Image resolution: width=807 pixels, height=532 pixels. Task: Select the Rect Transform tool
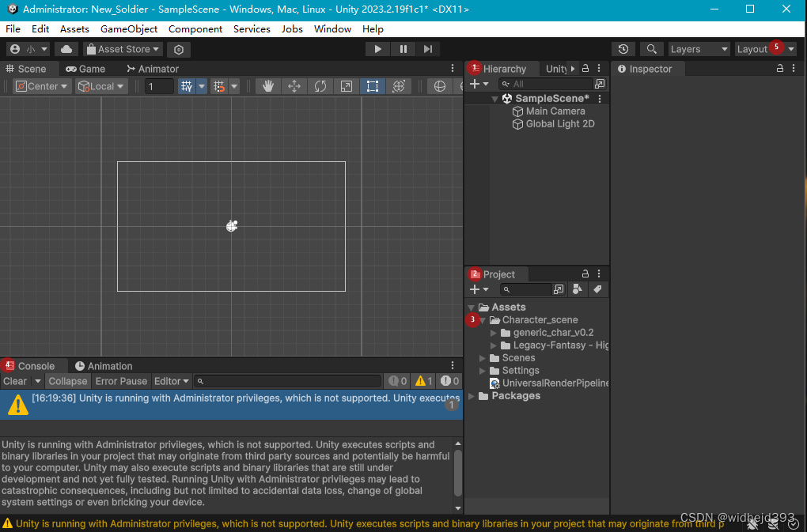pyautogui.click(x=372, y=86)
